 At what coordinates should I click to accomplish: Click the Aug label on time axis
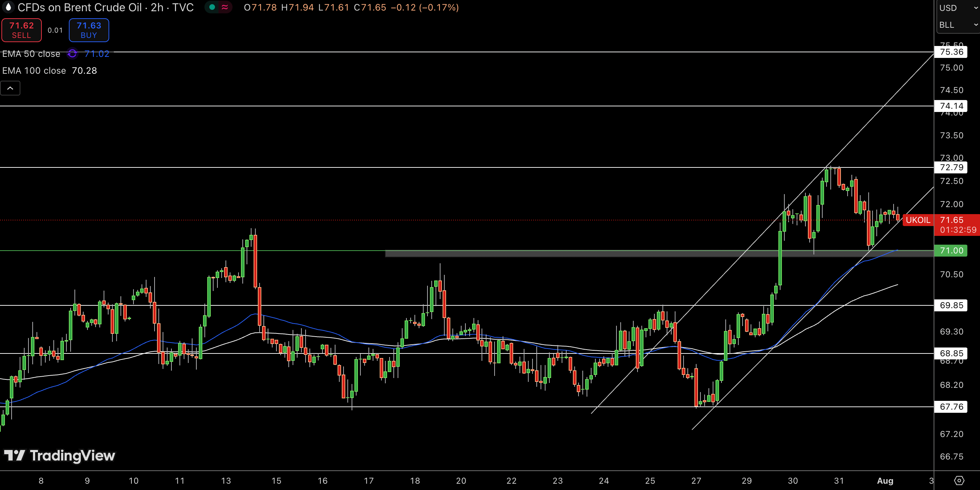pos(885,481)
